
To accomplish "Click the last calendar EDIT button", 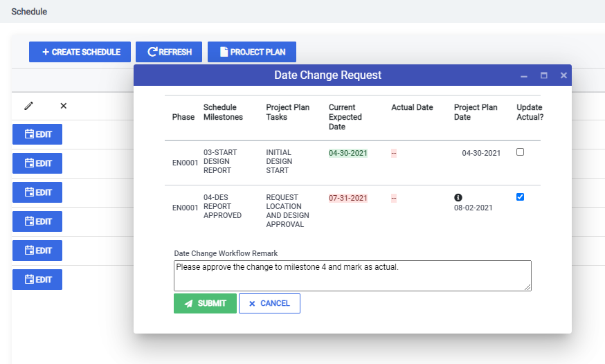I will click(37, 280).
